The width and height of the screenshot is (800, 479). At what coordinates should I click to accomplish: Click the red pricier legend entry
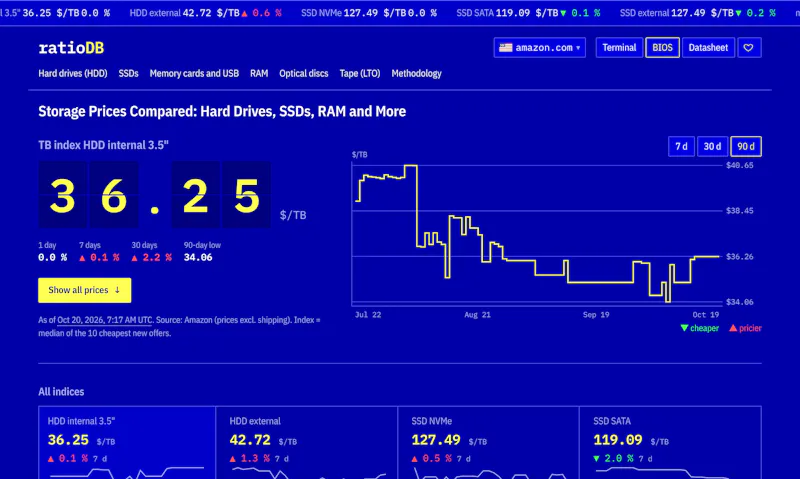(x=745, y=329)
